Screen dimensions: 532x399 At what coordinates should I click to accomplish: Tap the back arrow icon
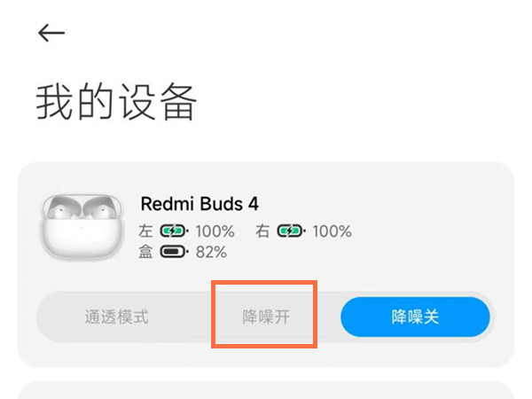click(51, 33)
